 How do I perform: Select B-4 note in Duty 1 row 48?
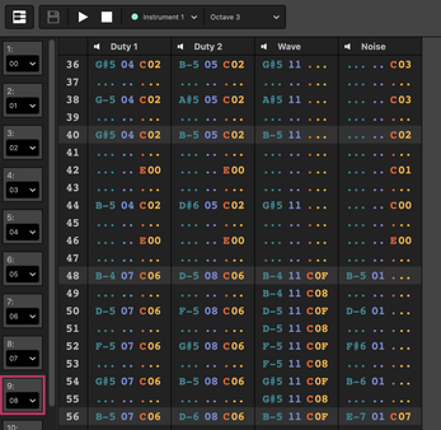pos(105,276)
